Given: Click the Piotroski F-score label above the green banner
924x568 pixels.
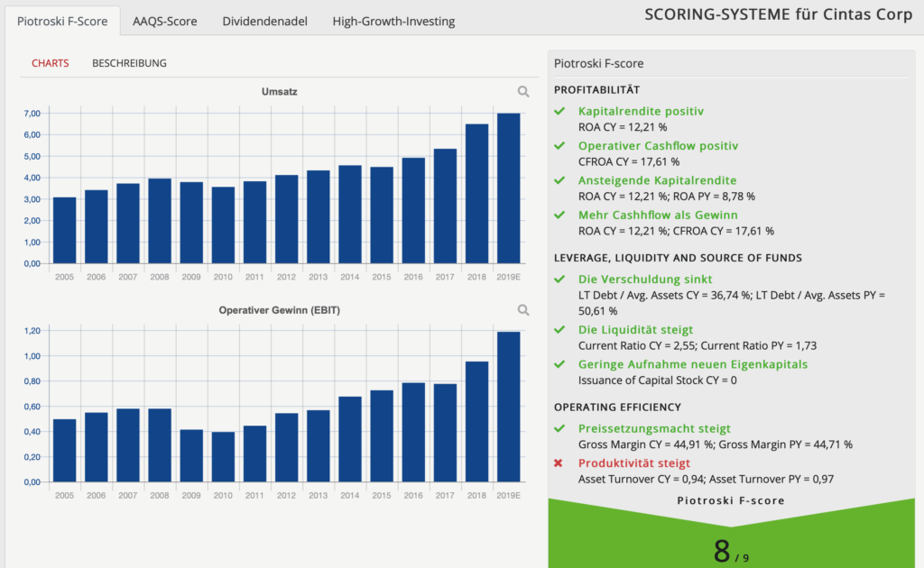Looking at the screenshot, I should (731, 501).
